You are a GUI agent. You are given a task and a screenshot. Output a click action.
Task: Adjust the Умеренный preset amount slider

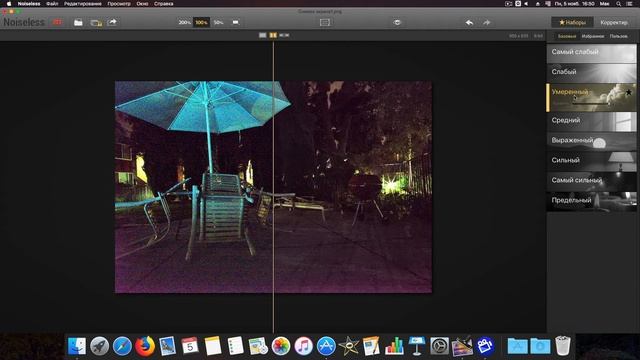coord(592,104)
